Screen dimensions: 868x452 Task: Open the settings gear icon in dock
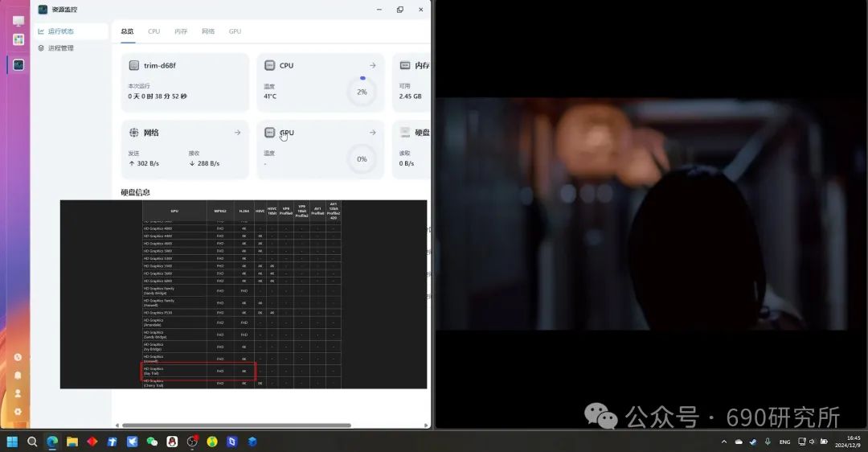coord(18,412)
